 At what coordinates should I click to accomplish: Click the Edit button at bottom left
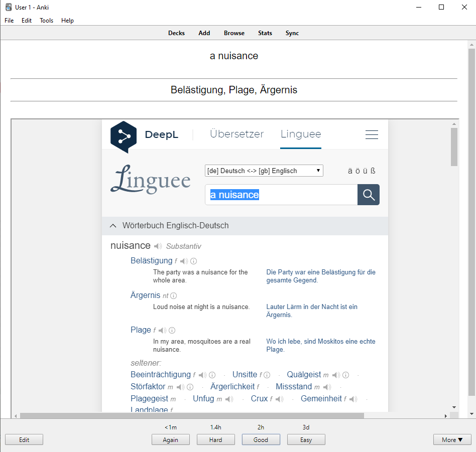[24, 439]
